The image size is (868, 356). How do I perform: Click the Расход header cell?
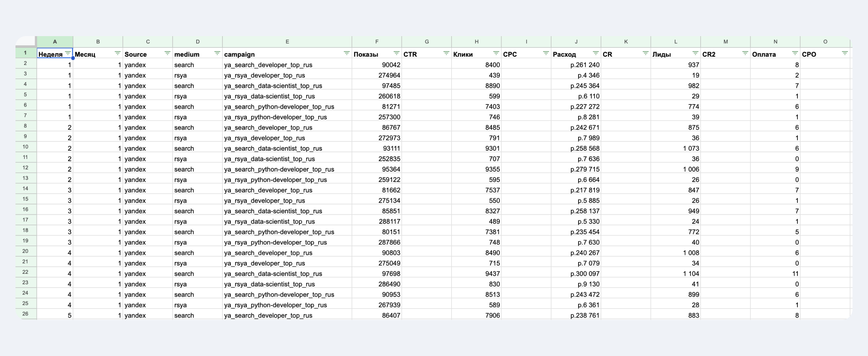click(x=576, y=53)
